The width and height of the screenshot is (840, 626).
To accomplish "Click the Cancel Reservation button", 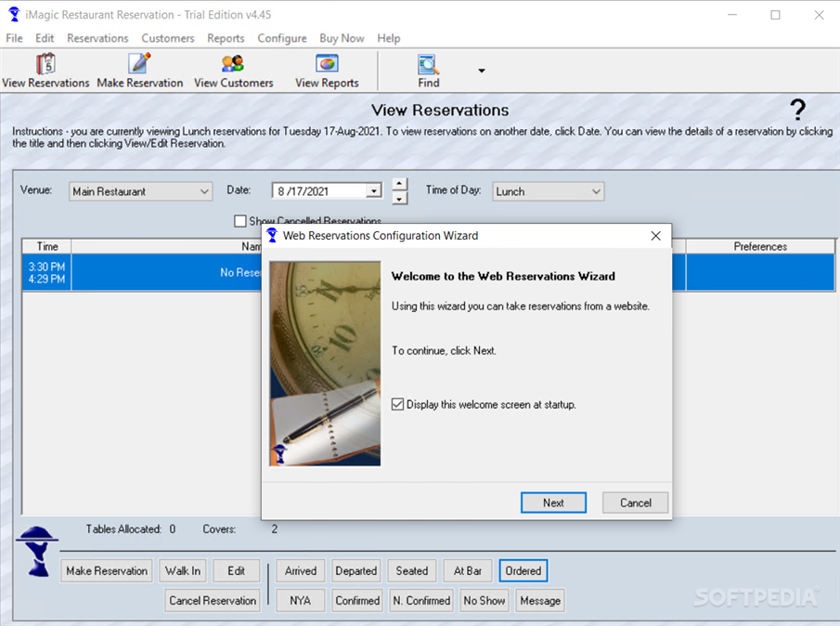I will tap(213, 600).
